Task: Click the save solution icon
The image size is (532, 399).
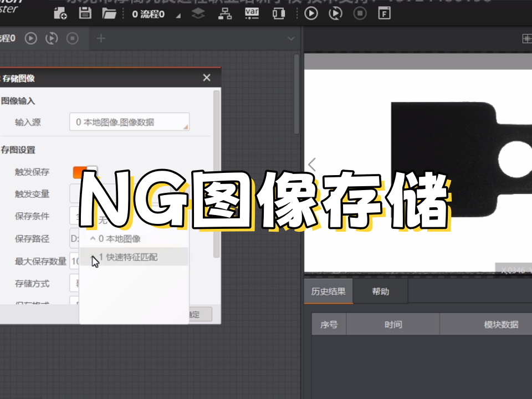Action: (x=85, y=14)
